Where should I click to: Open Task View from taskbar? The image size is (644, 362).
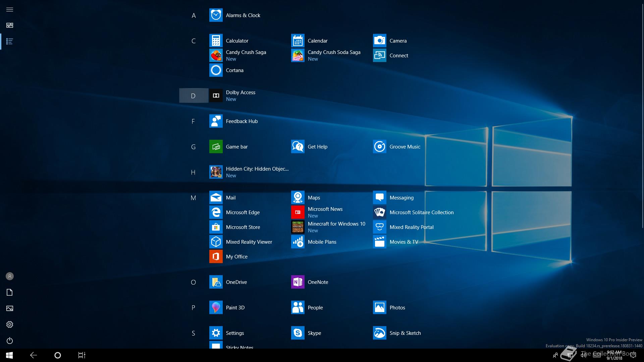(82, 355)
